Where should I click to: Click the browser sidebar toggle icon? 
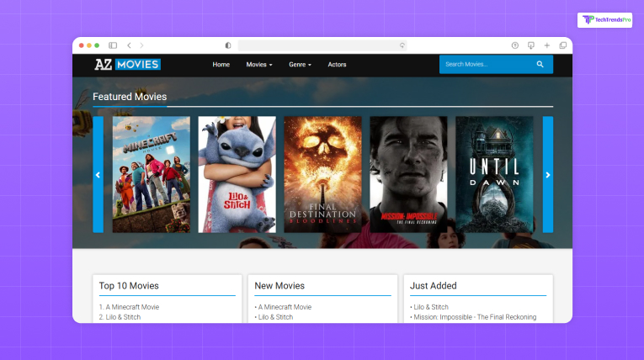113,45
